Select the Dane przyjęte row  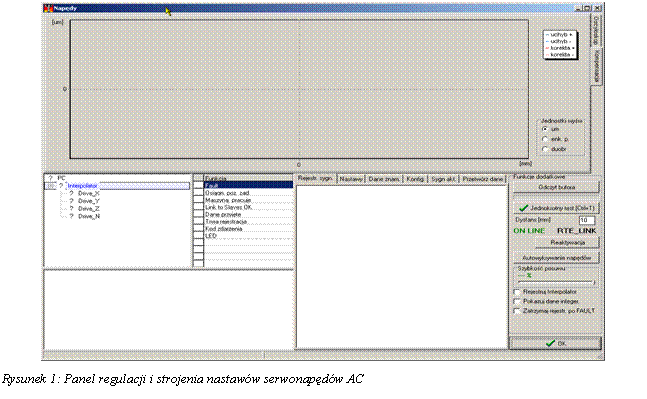(248, 215)
